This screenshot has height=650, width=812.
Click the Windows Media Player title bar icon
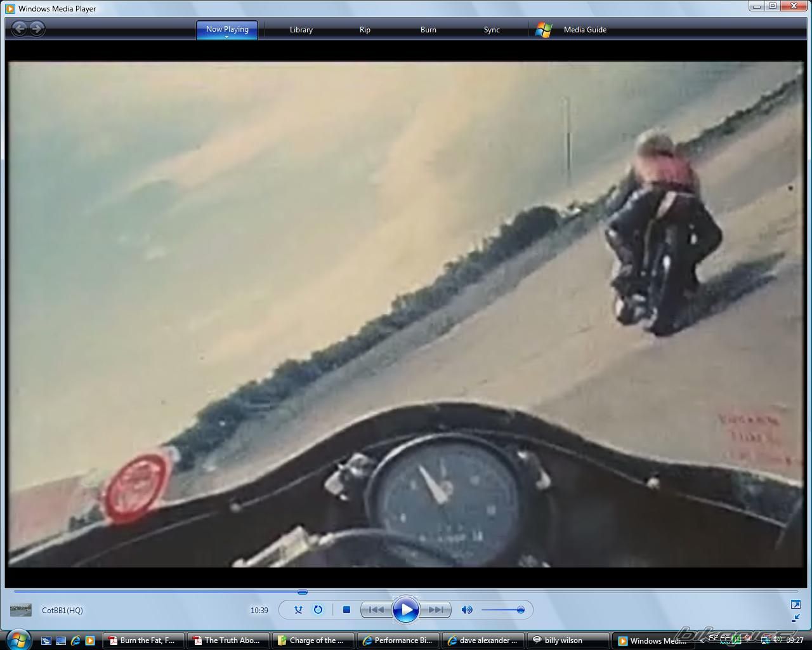(x=10, y=8)
